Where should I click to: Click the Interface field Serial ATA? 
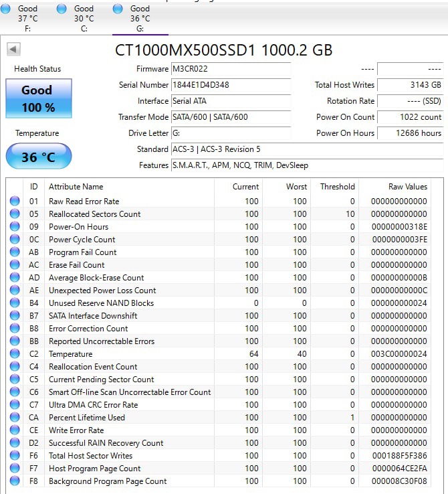pyautogui.click(x=231, y=101)
